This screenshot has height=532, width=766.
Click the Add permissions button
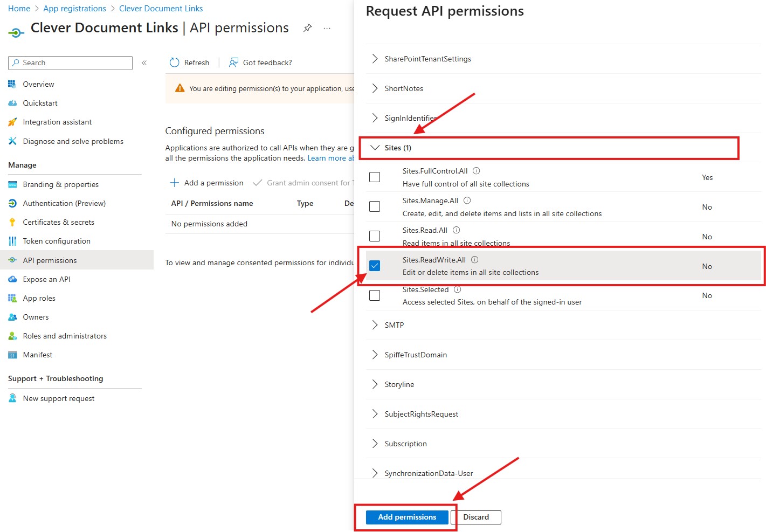coord(407,517)
